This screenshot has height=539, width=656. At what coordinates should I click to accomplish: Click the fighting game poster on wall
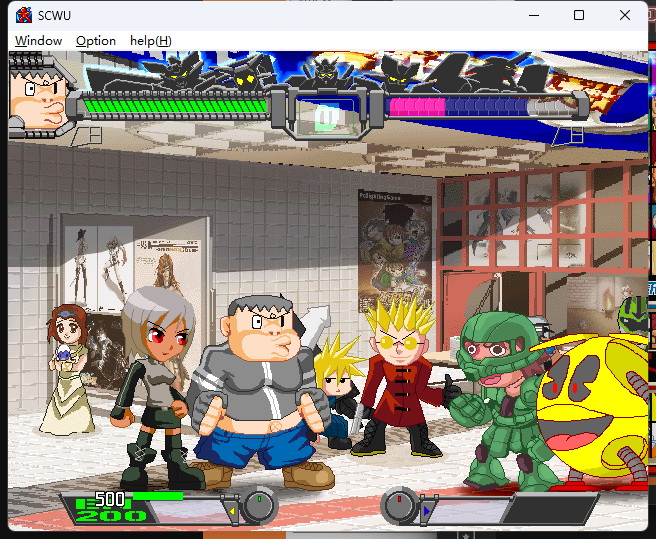[x=395, y=251]
